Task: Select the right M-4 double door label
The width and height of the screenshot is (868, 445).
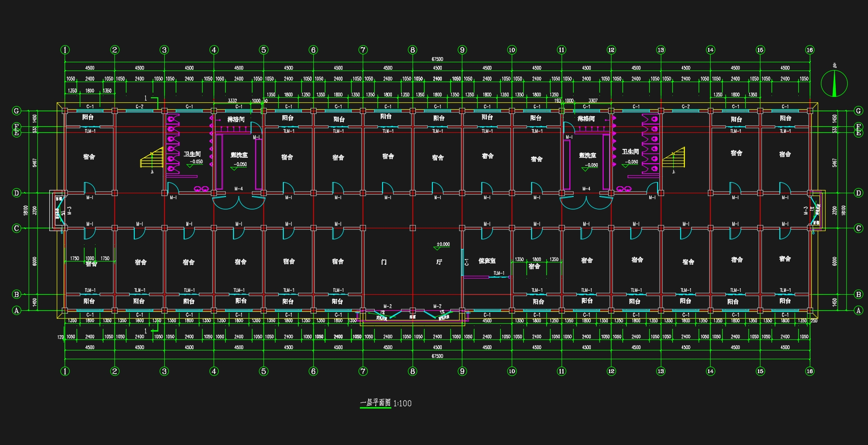Action: 586,189
